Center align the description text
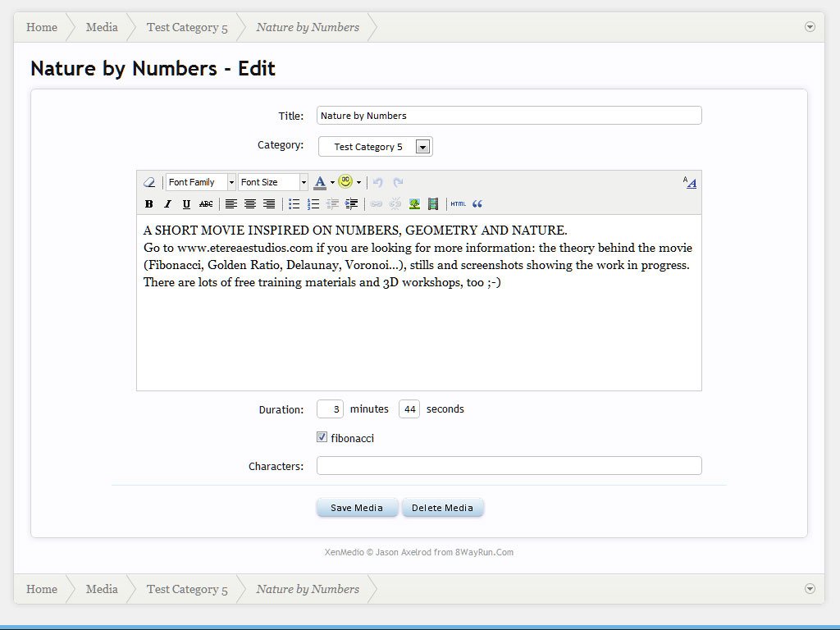This screenshot has height=630, width=840. click(x=250, y=204)
